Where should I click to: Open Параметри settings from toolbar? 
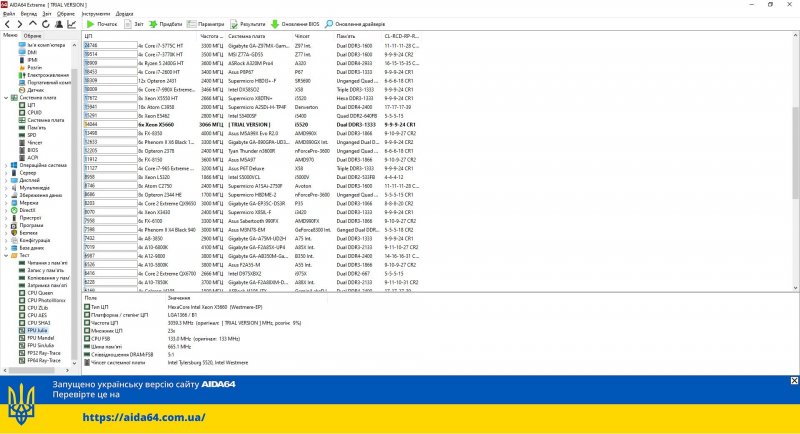click(x=206, y=22)
